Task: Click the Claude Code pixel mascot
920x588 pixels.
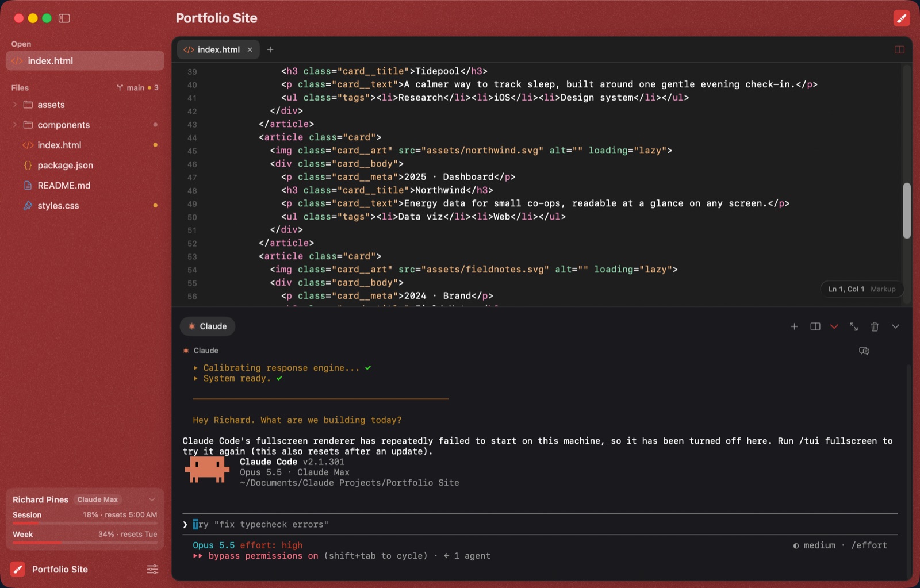Action: pos(207,470)
